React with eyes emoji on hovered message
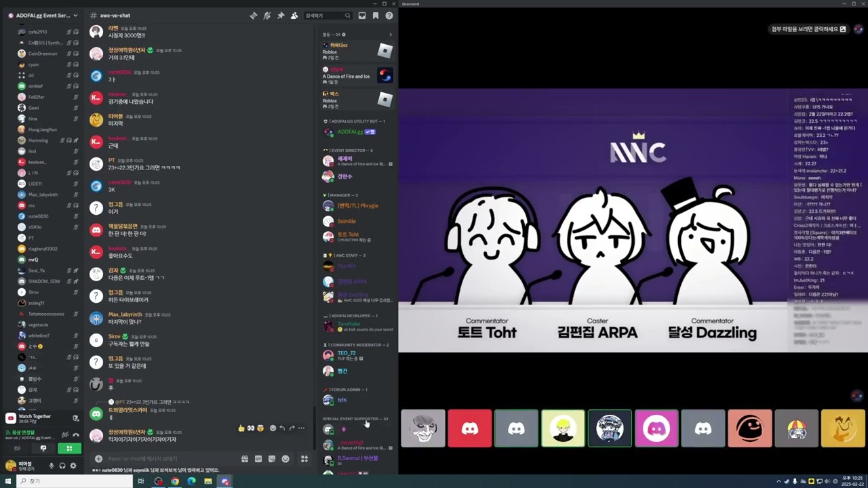868x488 pixels. 250,428
